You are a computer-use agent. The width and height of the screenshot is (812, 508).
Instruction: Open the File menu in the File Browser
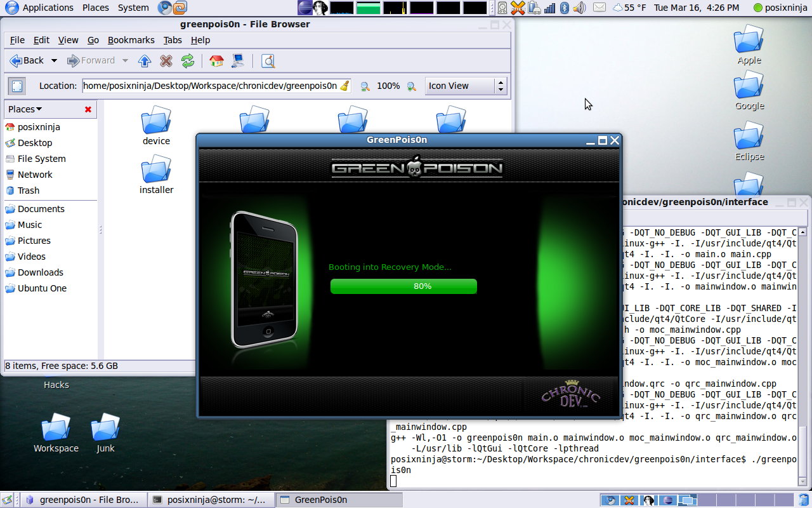point(17,40)
